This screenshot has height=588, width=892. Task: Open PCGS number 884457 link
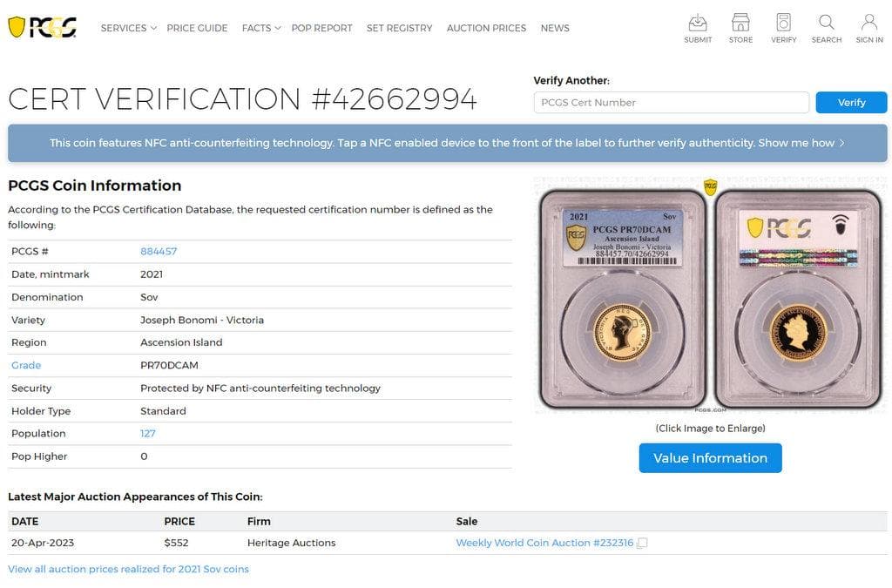tap(159, 252)
